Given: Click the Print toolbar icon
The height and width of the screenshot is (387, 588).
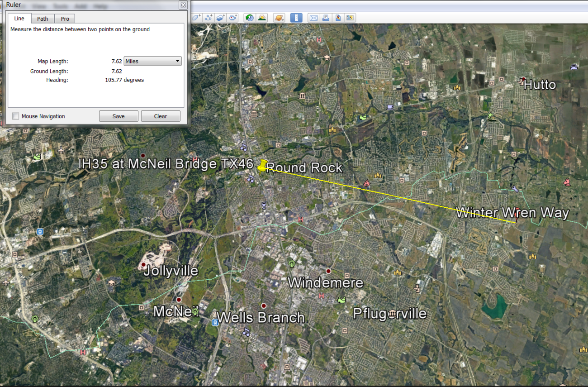Looking at the screenshot, I should click(325, 18).
